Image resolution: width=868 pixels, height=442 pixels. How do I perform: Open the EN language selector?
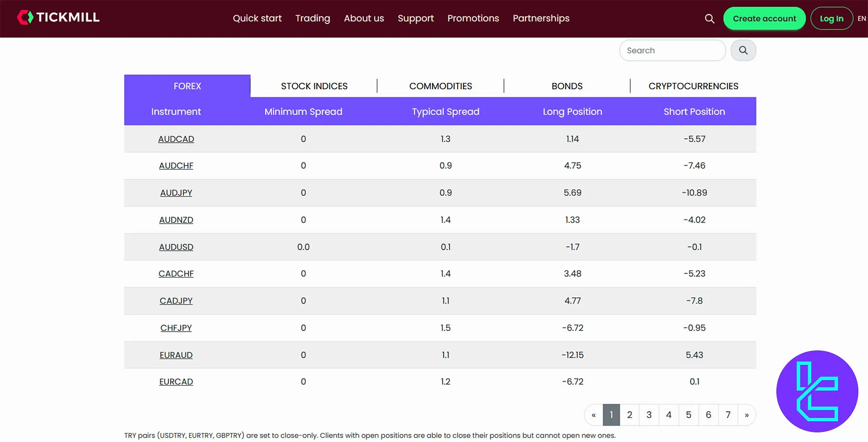pyautogui.click(x=862, y=18)
